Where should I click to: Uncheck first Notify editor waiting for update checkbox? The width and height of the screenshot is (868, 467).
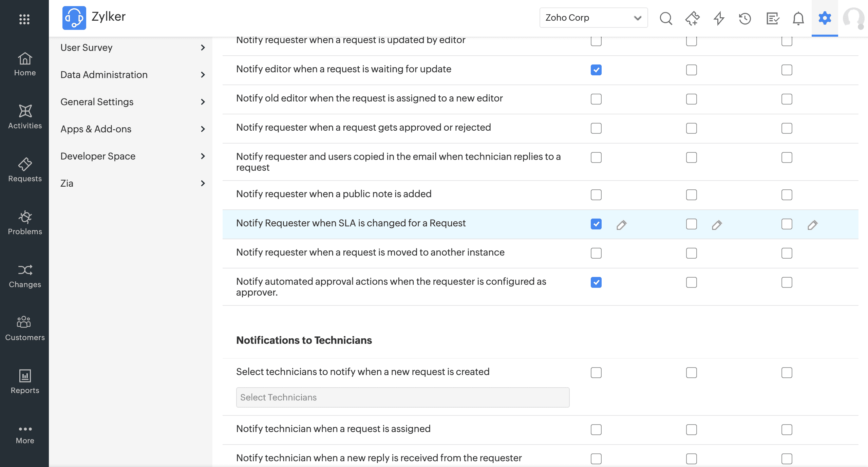596,70
